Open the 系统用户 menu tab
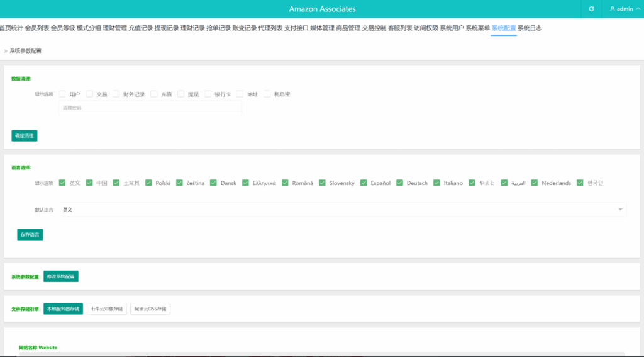The width and height of the screenshot is (644, 357). click(x=452, y=28)
